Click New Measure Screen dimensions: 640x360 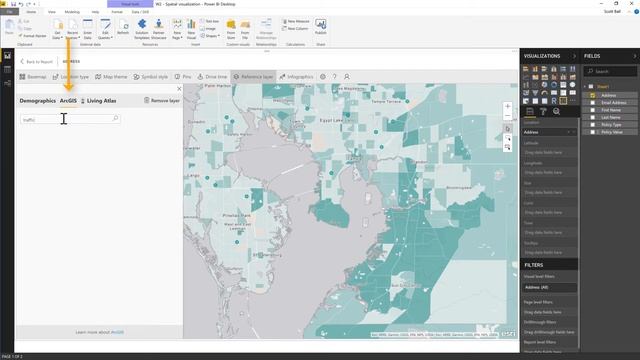tap(296, 21)
